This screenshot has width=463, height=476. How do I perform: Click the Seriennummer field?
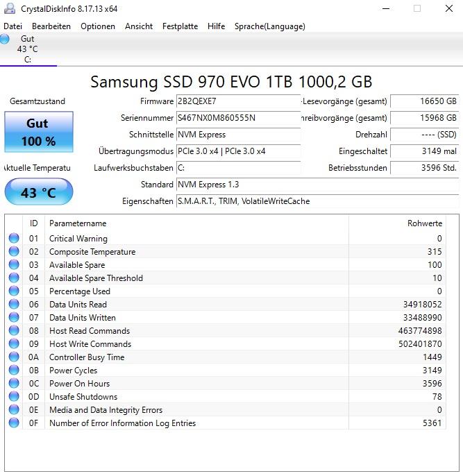(x=238, y=118)
